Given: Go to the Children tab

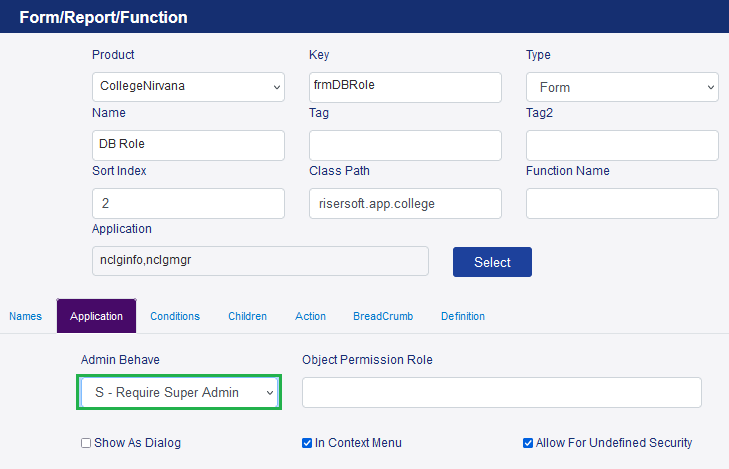Looking at the screenshot, I should 247,316.
